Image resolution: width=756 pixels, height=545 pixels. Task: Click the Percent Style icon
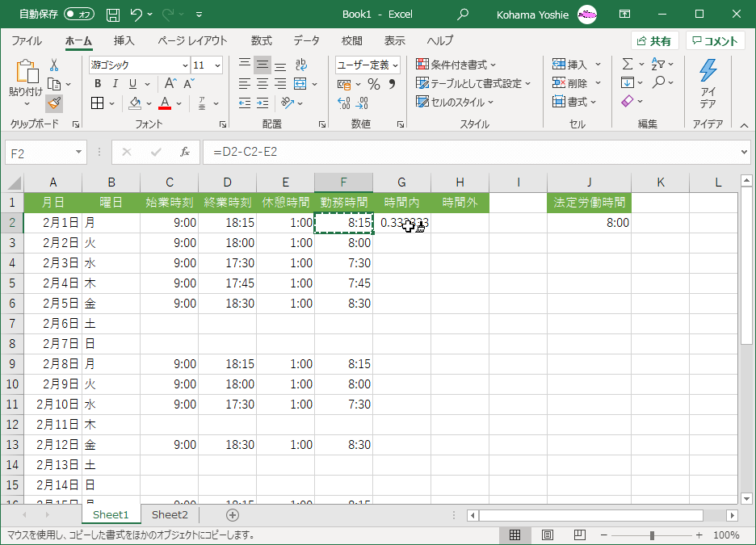(374, 84)
